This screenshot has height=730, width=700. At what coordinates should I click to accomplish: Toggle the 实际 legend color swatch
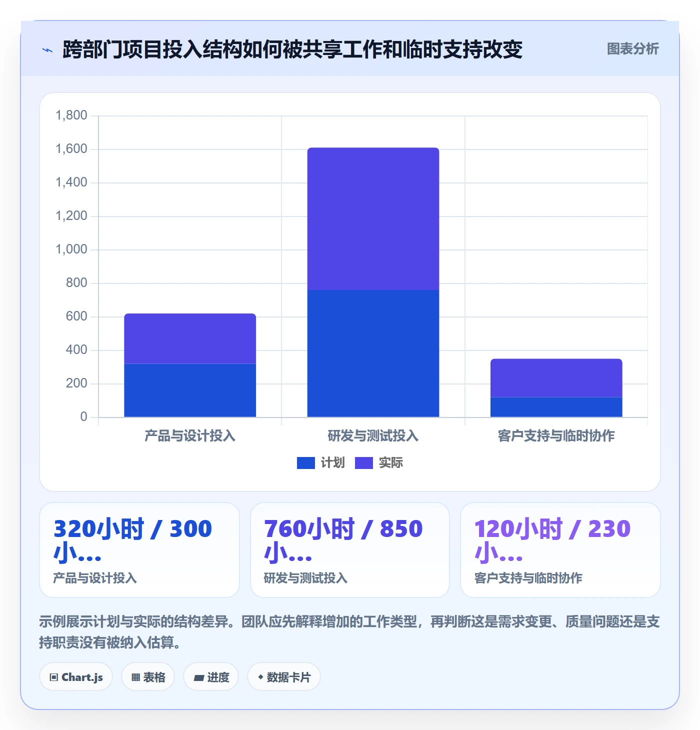click(363, 463)
